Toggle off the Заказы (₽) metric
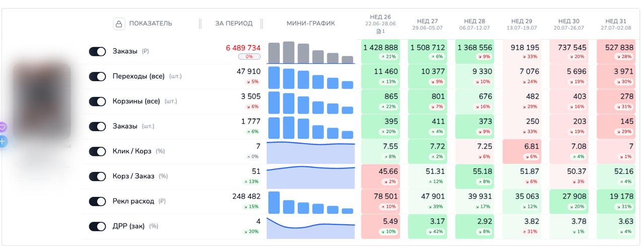This screenshot has width=644, height=250. click(98, 51)
